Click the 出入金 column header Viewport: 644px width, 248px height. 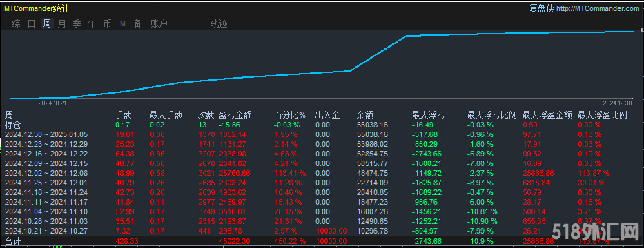point(328,116)
